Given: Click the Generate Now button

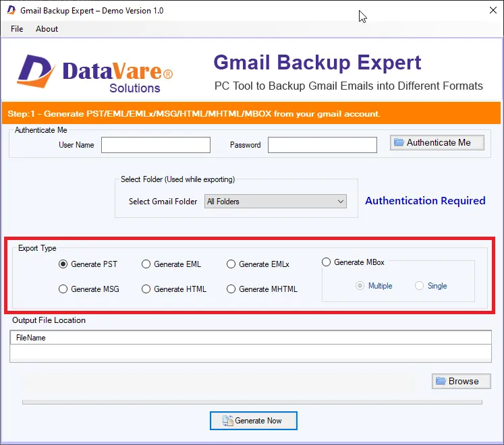Looking at the screenshot, I should point(254,421).
